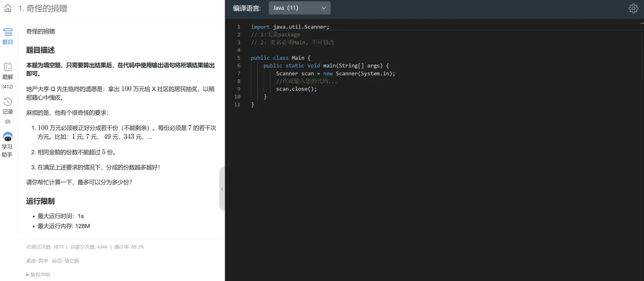Click the Scanner scan = new Scanner line
The width and height of the screenshot is (644, 281).
point(336,74)
